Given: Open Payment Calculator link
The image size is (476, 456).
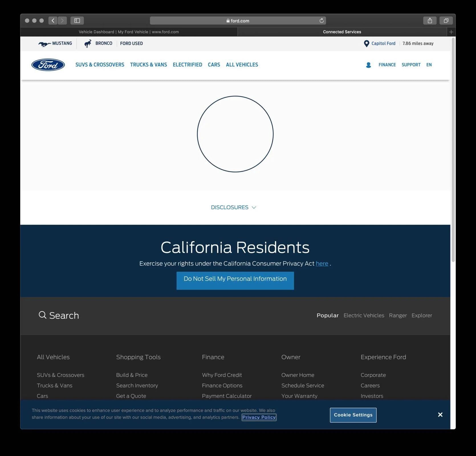Looking at the screenshot, I should click(227, 396).
